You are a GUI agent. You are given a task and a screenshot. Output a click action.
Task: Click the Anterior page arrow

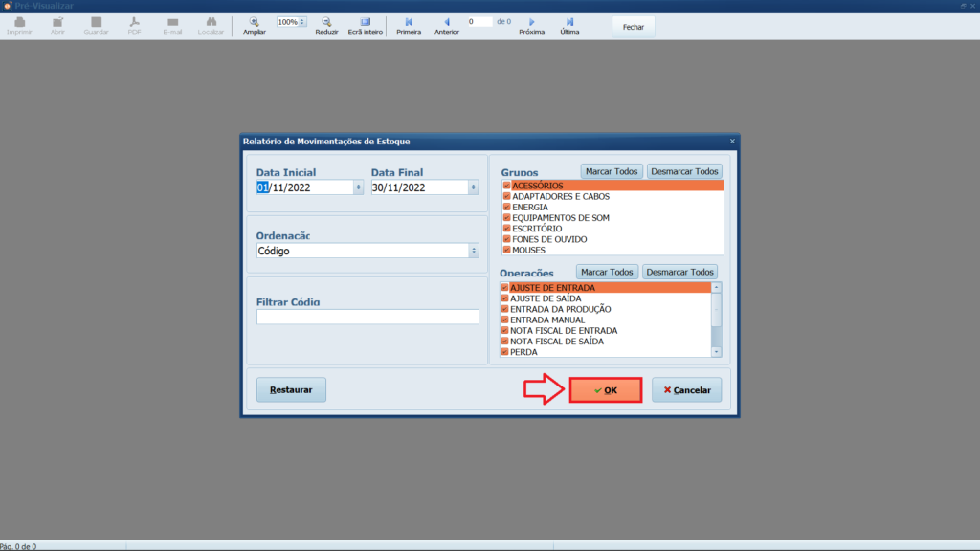click(446, 21)
